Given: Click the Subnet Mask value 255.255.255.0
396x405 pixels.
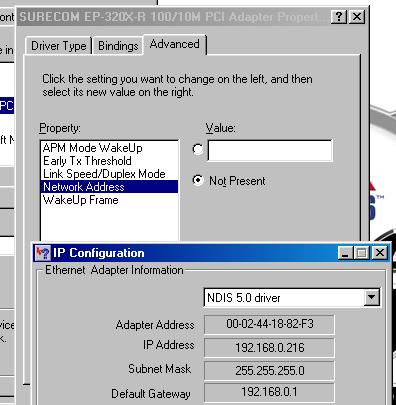Looking at the screenshot, I should point(269,370).
